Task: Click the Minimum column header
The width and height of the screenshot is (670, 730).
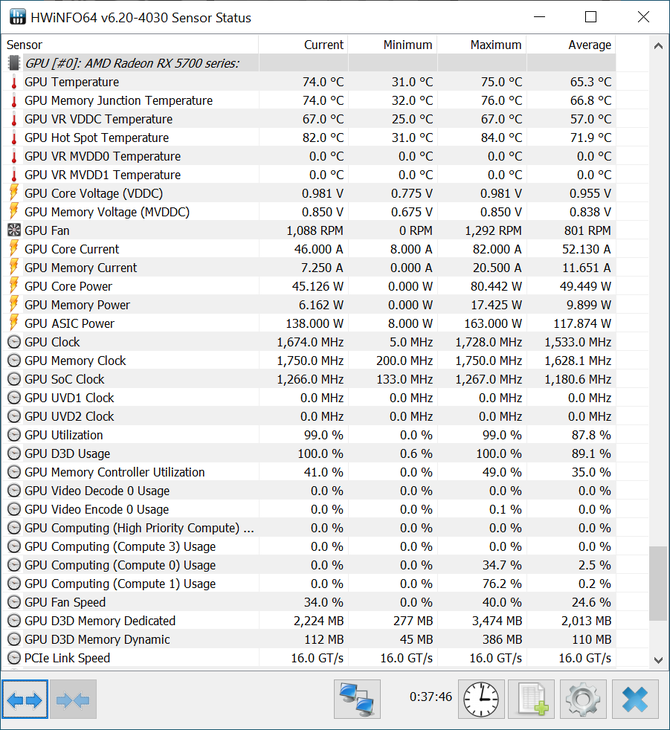Action: (393, 45)
